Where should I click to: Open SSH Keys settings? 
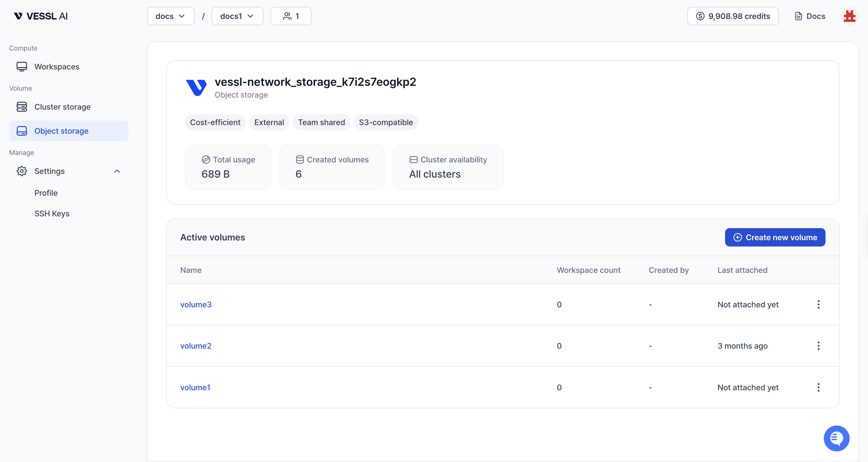pyautogui.click(x=52, y=214)
